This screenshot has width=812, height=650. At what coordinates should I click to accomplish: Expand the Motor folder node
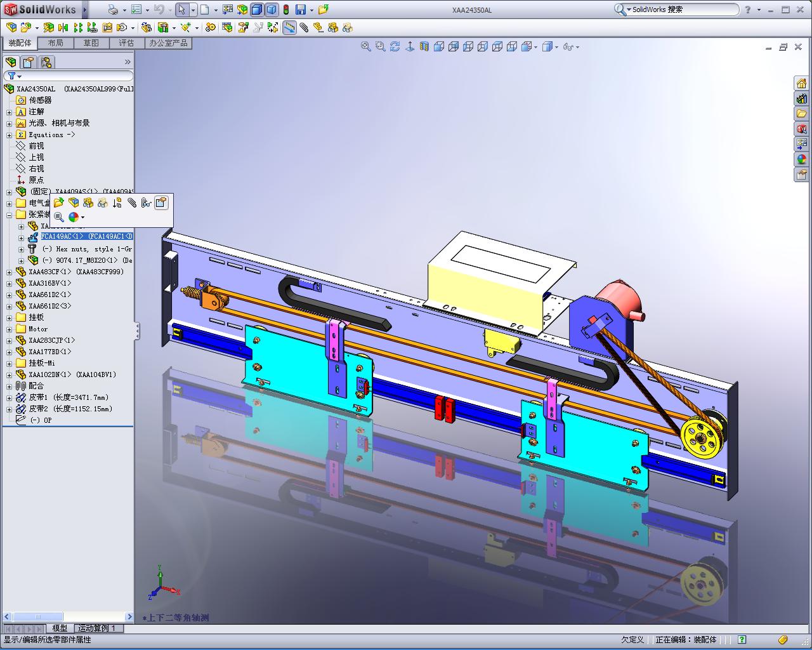click(10, 329)
